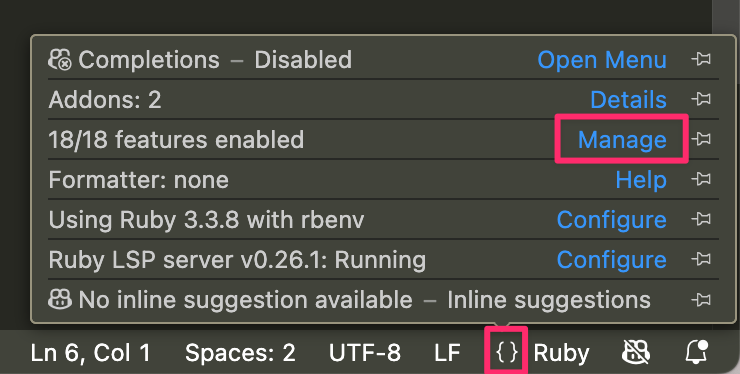This screenshot has height=374, width=740.
Task: Open the Copilot status icon in status bar
Action: click(x=636, y=352)
